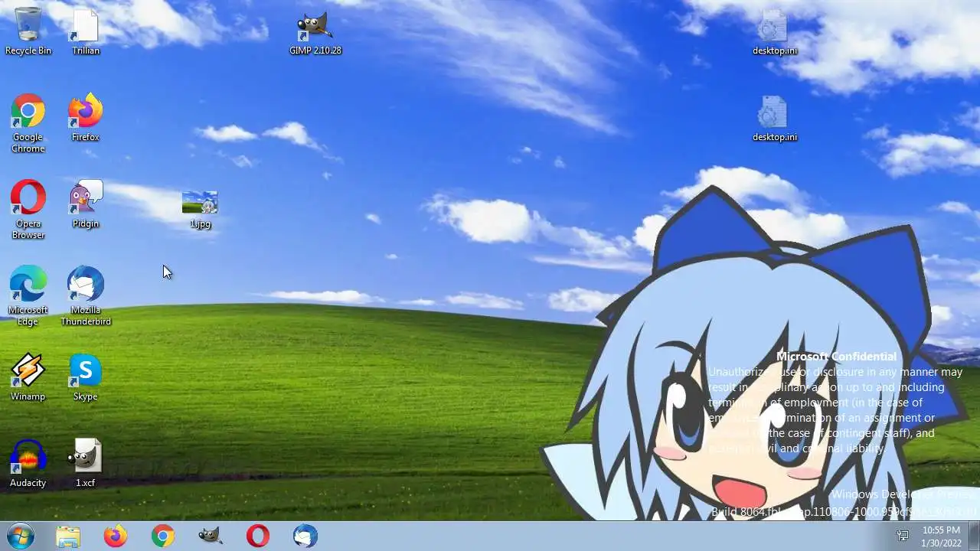Launch Firefox from the taskbar
Screen dimensions: 980x551
click(116, 536)
